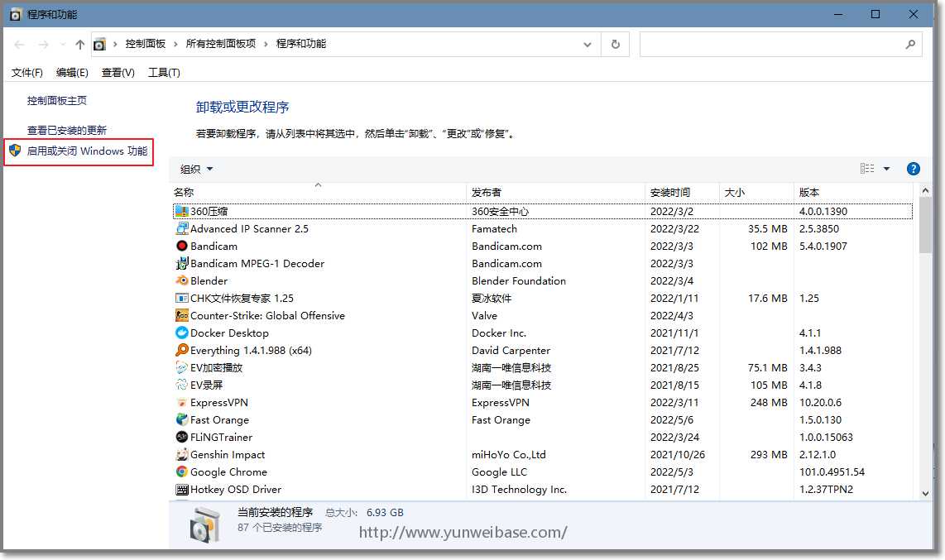Click the scrollbar down arrow
The height and width of the screenshot is (560, 945).
925,493
